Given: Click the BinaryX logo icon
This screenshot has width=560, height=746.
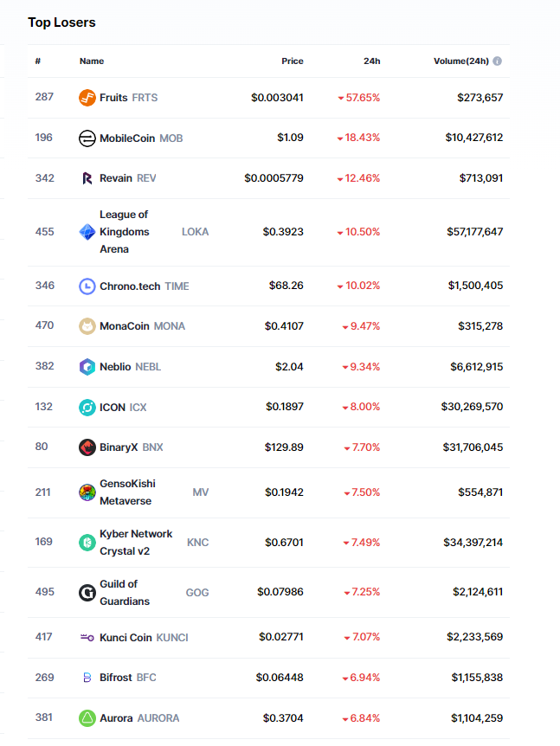Looking at the screenshot, I should [87, 447].
